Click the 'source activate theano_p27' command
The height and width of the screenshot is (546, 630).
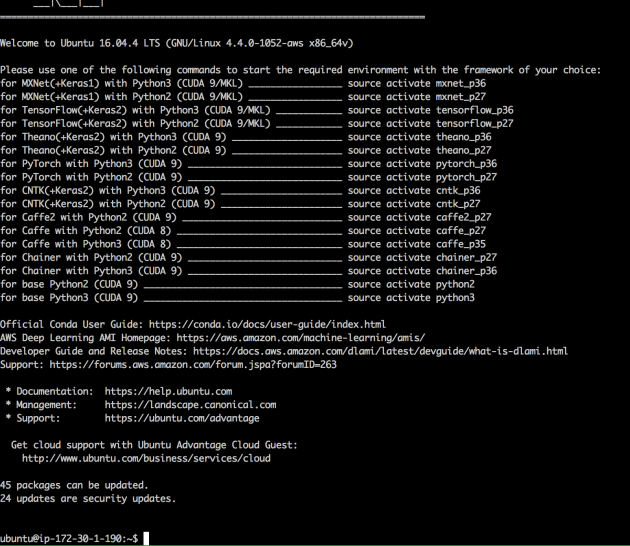point(420,150)
